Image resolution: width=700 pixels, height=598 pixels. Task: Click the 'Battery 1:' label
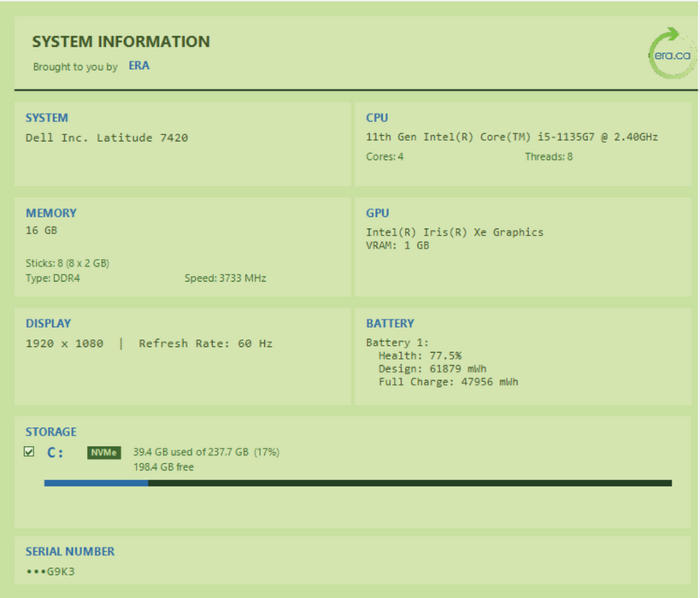[x=397, y=343]
